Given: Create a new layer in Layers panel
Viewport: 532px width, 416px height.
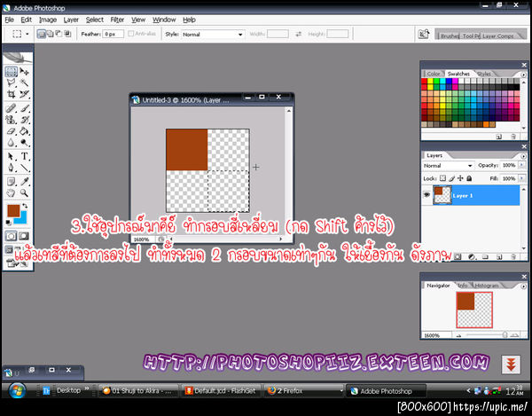Looking at the screenshot, I should [499, 257].
